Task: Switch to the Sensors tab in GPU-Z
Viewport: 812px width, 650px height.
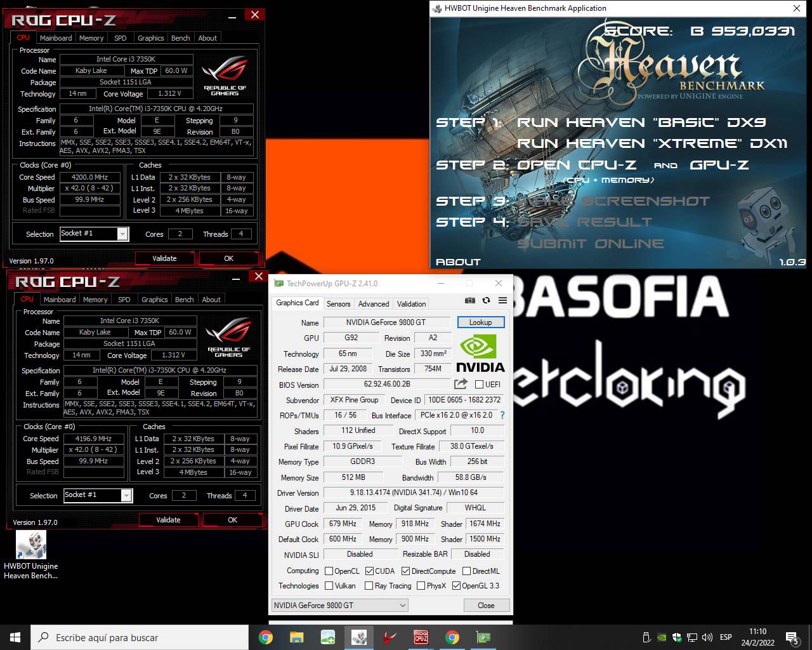Action: [338, 304]
